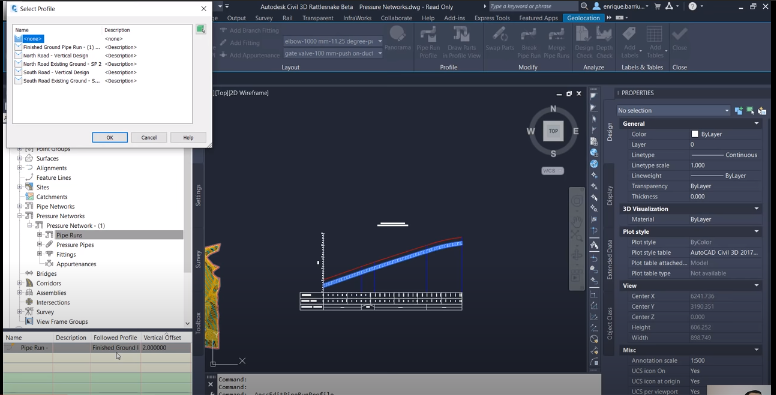This screenshot has height=395, width=776.
Task: Open the Featured Apps ribbon tab
Action: click(x=538, y=18)
